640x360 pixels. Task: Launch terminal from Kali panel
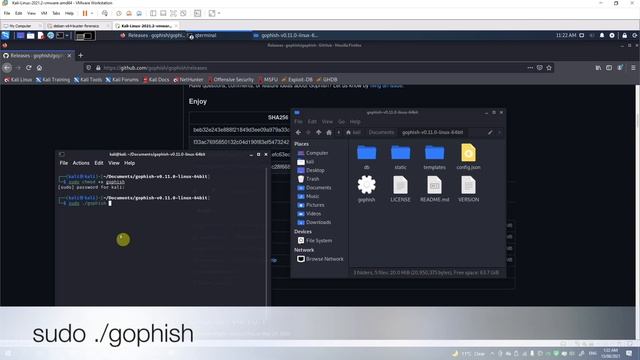(x=60, y=36)
